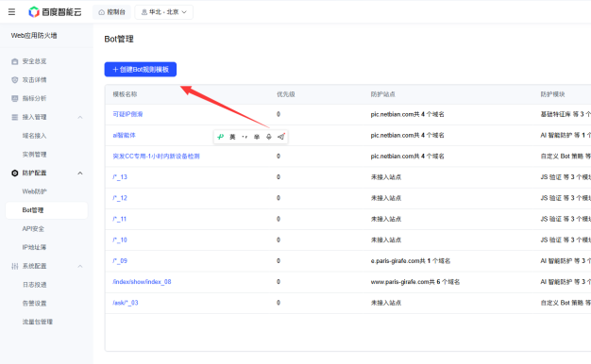Toggle the 英 language mode on IME toolbar
591x364 pixels.
click(232, 137)
